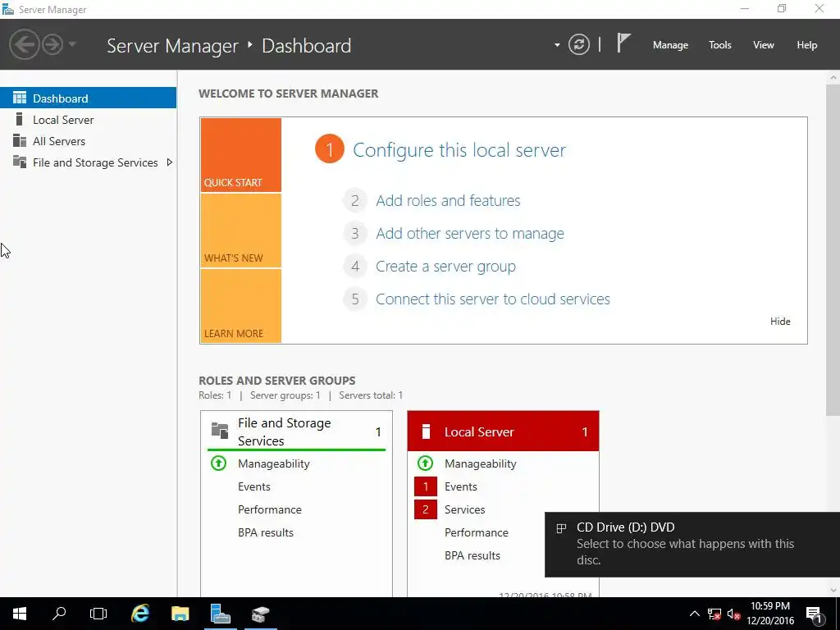Click the CD Drive (D:) DVD notification

pyautogui.click(x=692, y=545)
